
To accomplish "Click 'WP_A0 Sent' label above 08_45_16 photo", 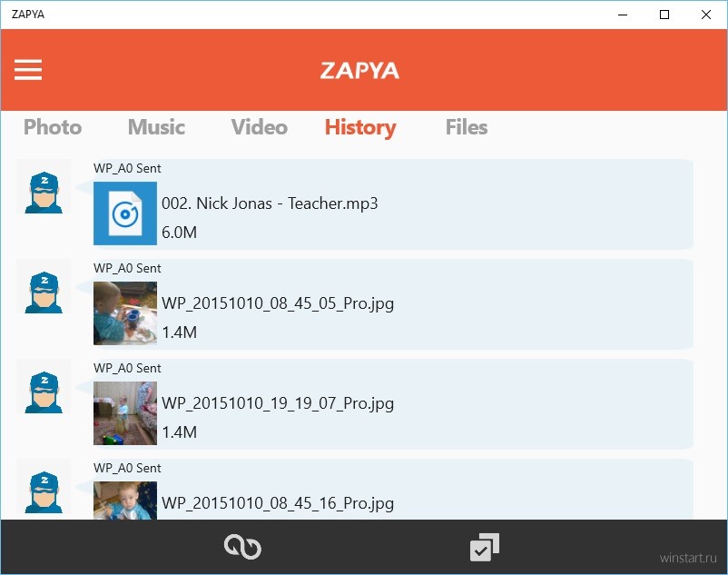I will [127, 468].
